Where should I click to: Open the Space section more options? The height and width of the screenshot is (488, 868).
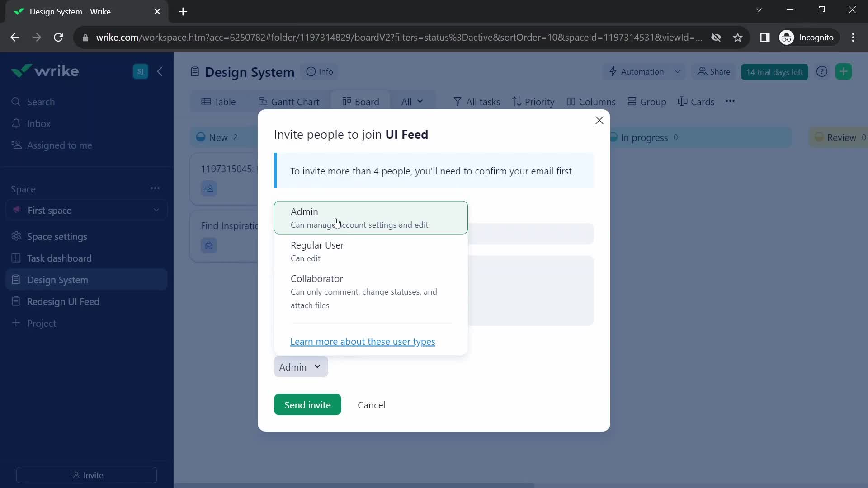point(155,188)
